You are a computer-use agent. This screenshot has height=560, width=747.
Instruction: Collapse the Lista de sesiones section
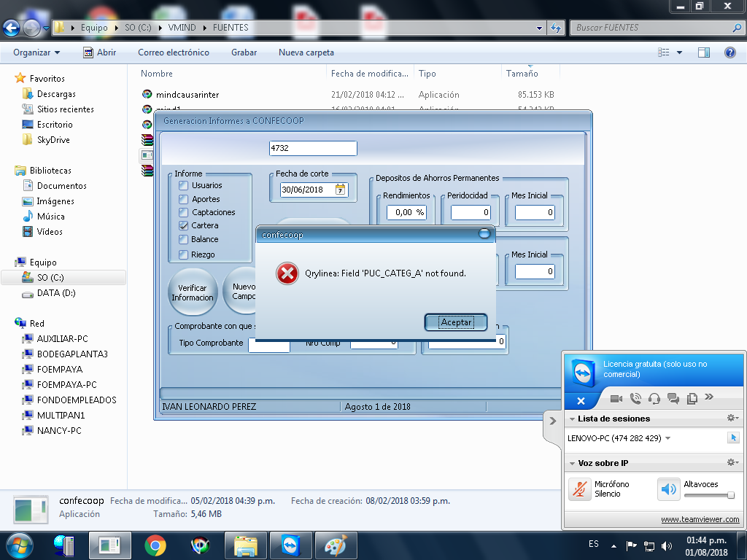point(572,419)
